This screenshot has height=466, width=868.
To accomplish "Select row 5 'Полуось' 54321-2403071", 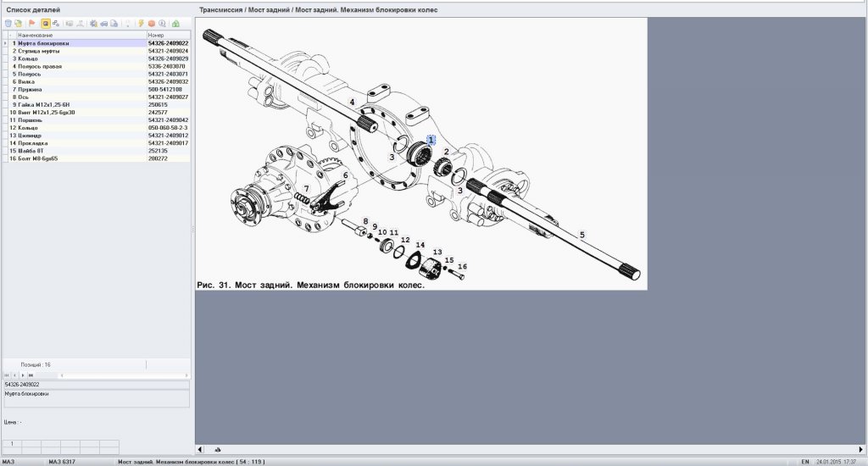I will tap(97, 75).
